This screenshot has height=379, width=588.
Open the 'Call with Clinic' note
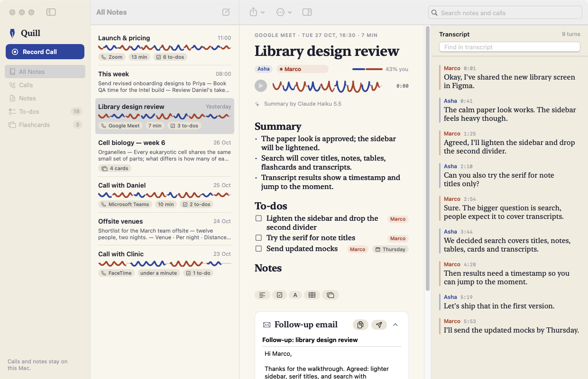(165, 263)
